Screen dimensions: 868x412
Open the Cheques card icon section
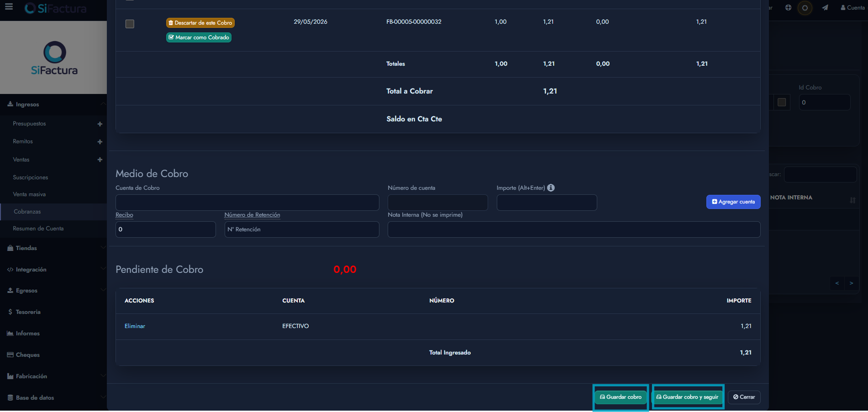[x=10, y=355]
